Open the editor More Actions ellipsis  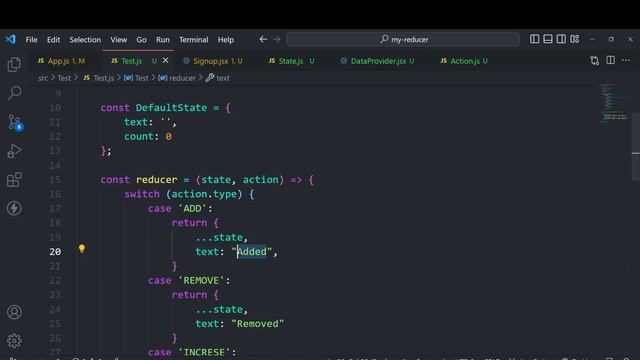coord(626,60)
